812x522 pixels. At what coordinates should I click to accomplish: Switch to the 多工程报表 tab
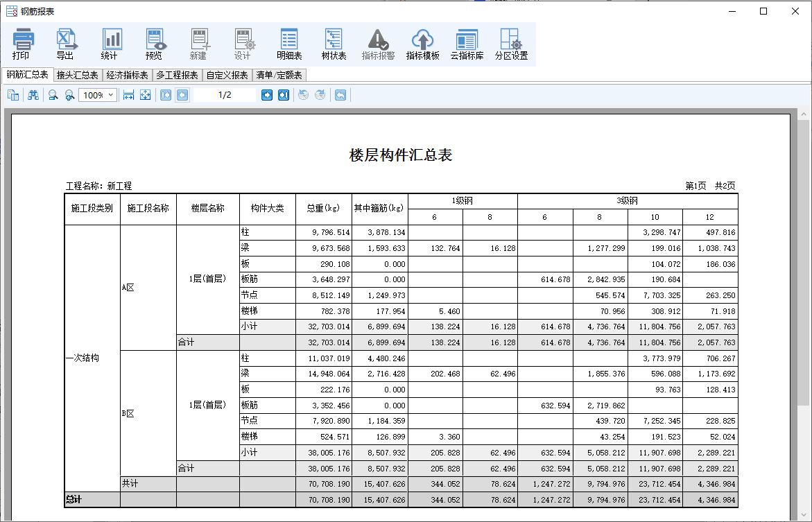pyautogui.click(x=177, y=75)
